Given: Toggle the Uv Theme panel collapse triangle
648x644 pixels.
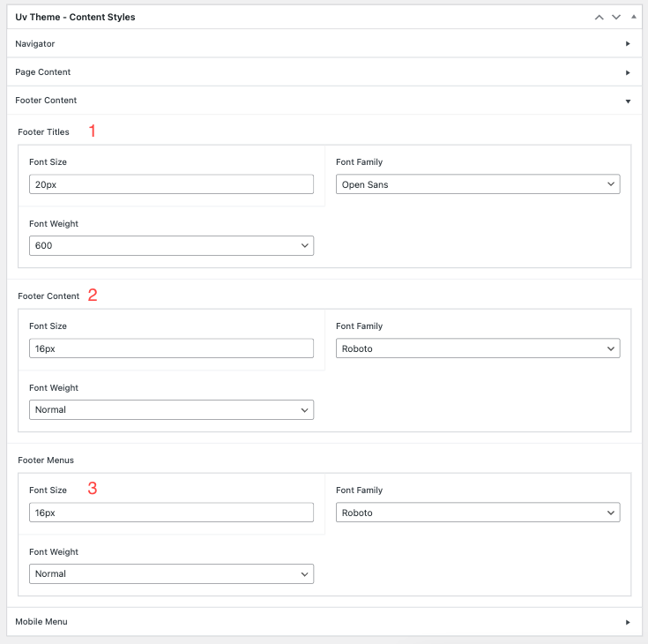Looking at the screenshot, I should pyautogui.click(x=632, y=17).
